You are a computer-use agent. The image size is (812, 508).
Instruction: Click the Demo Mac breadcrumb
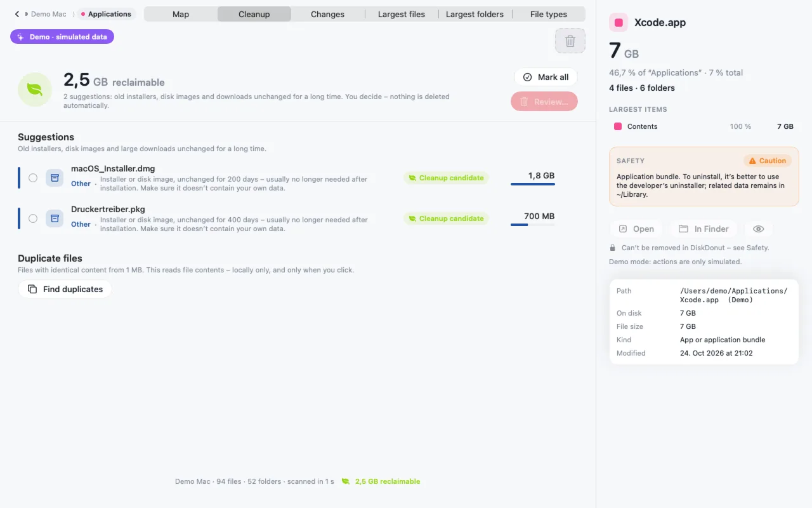49,14
